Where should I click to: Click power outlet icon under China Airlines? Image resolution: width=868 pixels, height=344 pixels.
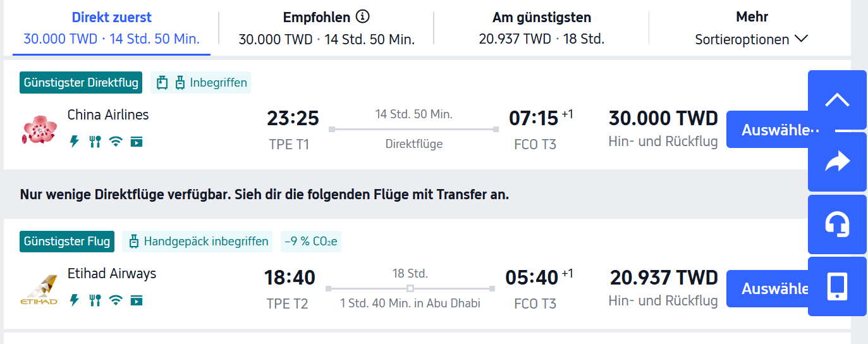[75, 142]
